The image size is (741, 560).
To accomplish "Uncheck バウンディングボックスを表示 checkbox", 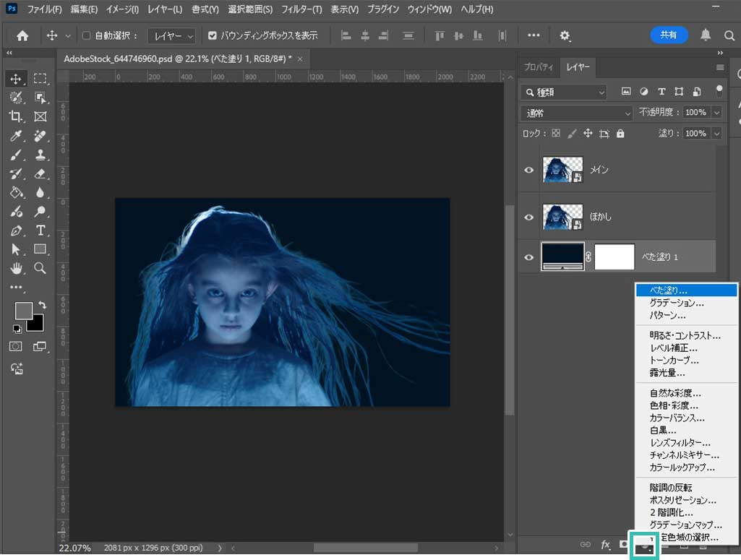I will [212, 35].
